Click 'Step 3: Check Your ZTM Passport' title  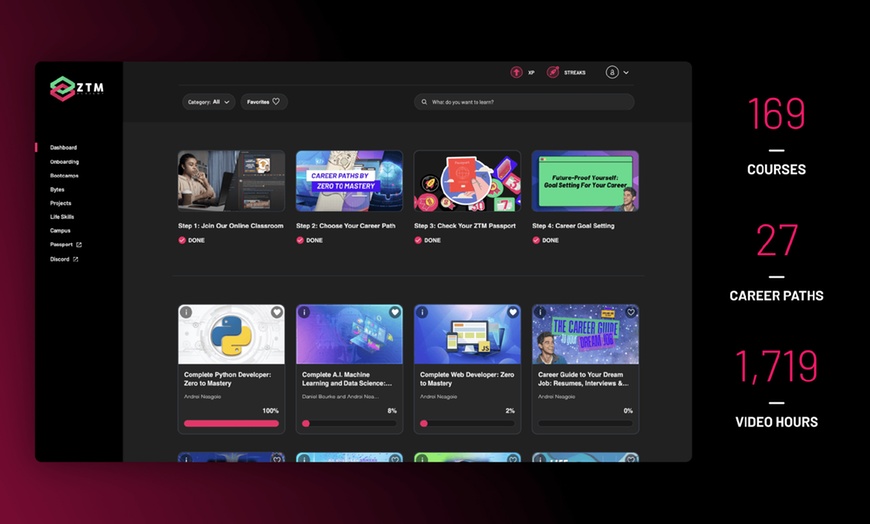465,226
